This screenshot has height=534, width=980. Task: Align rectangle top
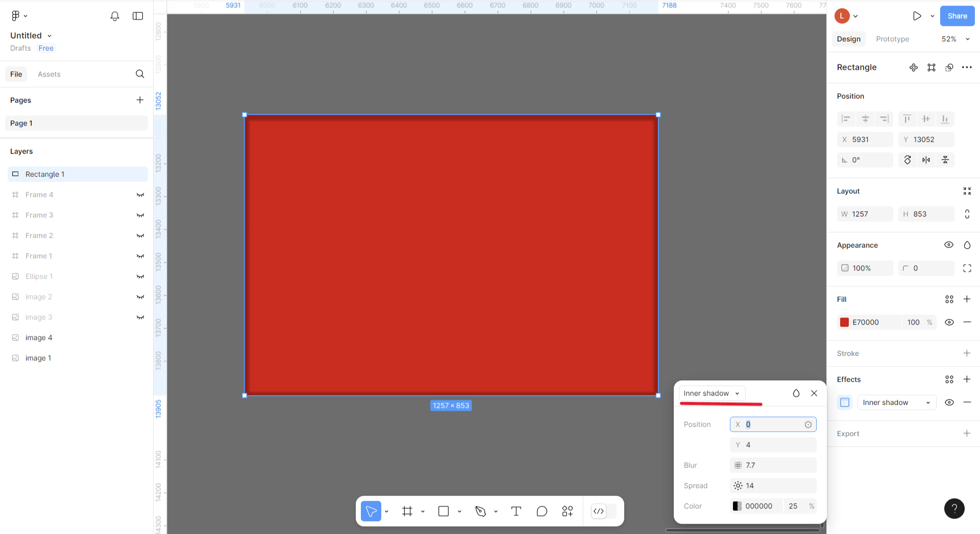[907, 119]
